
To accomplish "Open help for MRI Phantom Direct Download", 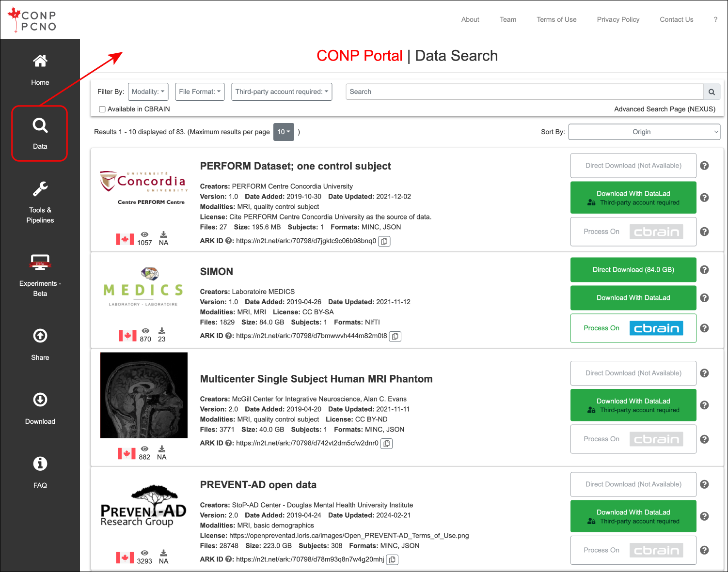I will pyautogui.click(x=705, y=373).
